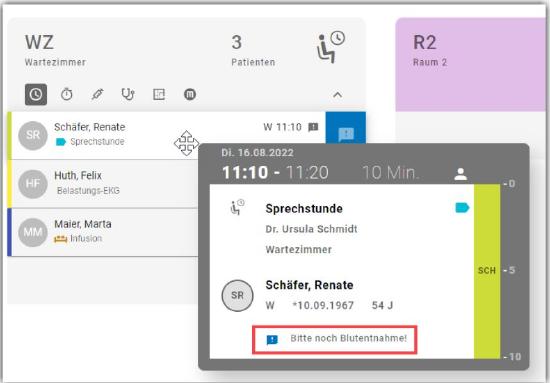The height and width of the screenshot is (383, 550).
Task: Click the age 54 J
Action: (382, 305)
